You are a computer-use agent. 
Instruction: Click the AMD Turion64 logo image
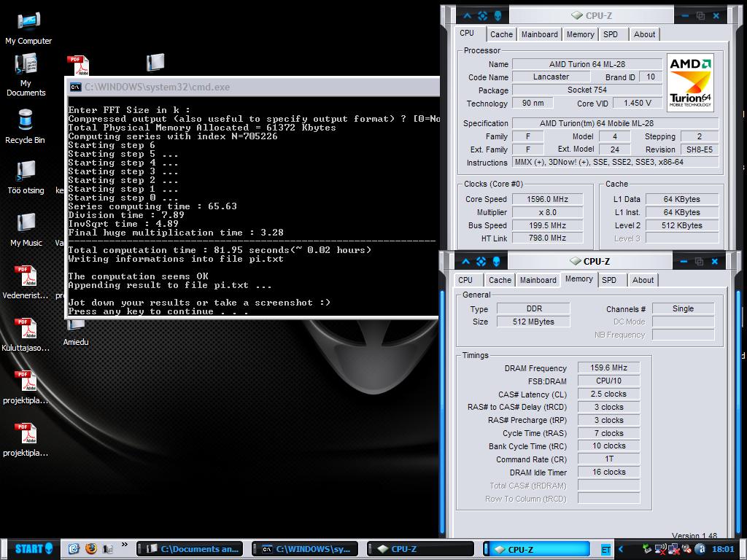pos(690,82)
